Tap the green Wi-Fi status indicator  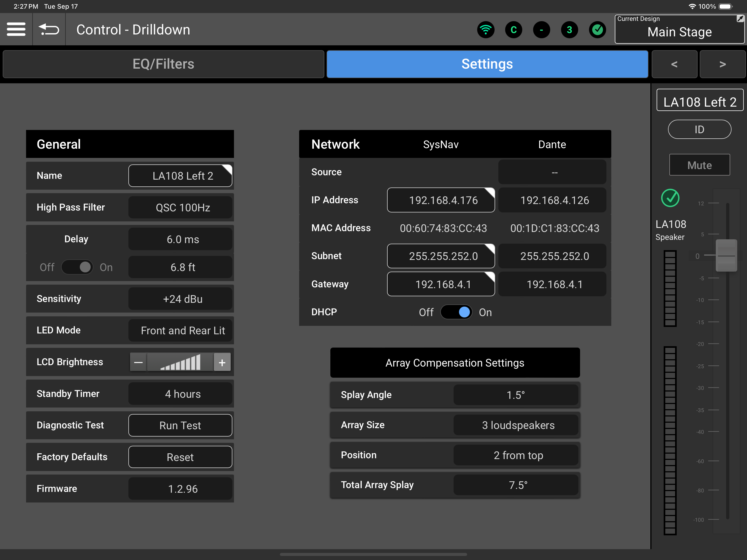(x=486, y=30)
